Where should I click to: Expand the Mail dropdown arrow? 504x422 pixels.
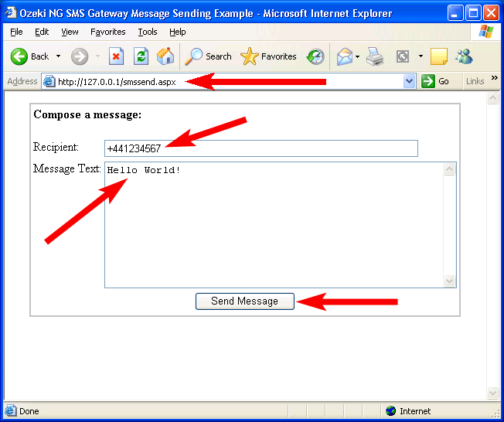point(357,57)
